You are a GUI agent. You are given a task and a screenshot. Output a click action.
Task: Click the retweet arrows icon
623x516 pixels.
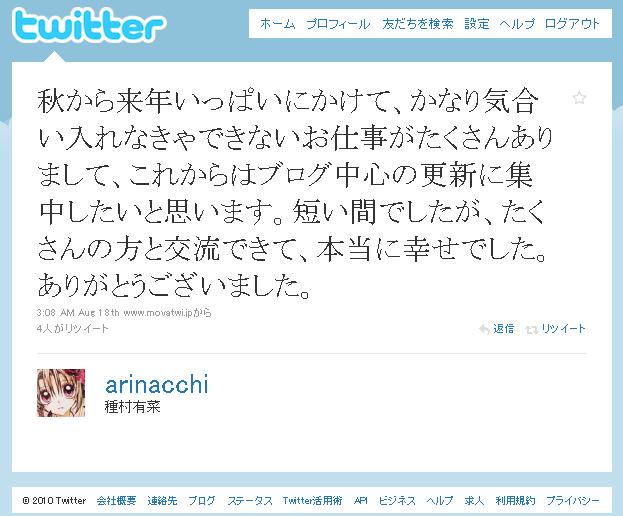(x=532, y=330)
